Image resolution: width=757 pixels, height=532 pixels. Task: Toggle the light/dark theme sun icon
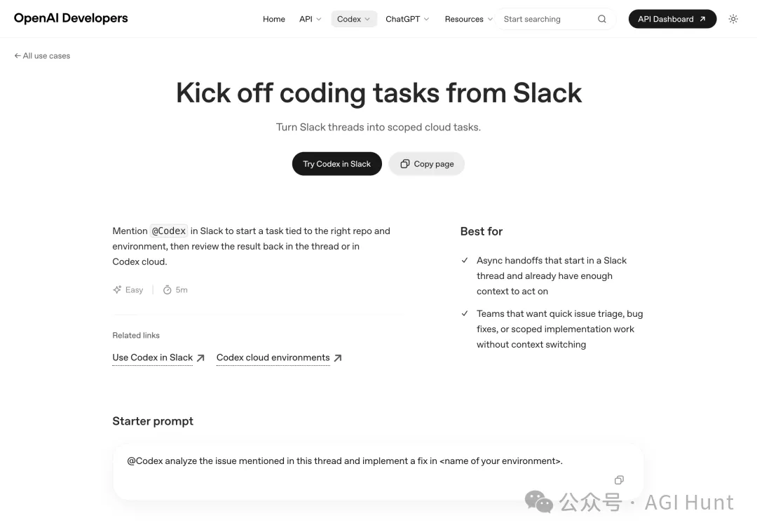[x=733, y=19]
